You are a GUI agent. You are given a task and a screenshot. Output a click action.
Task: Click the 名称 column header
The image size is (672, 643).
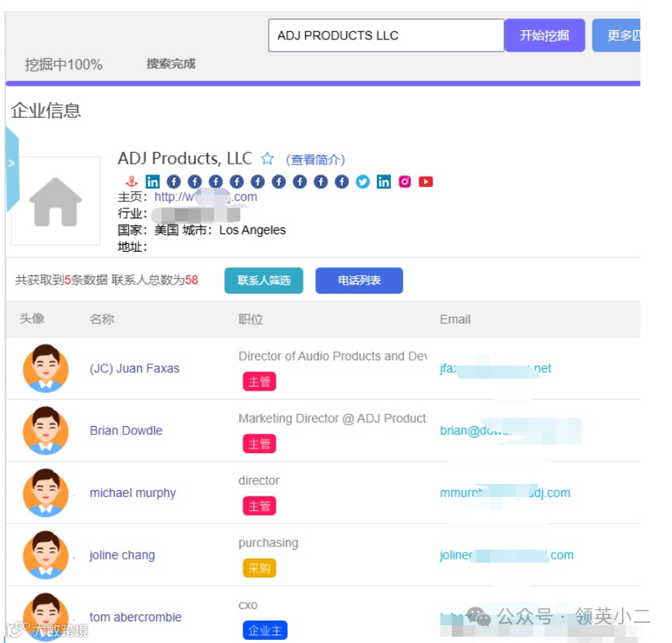[x=102, y=319]
